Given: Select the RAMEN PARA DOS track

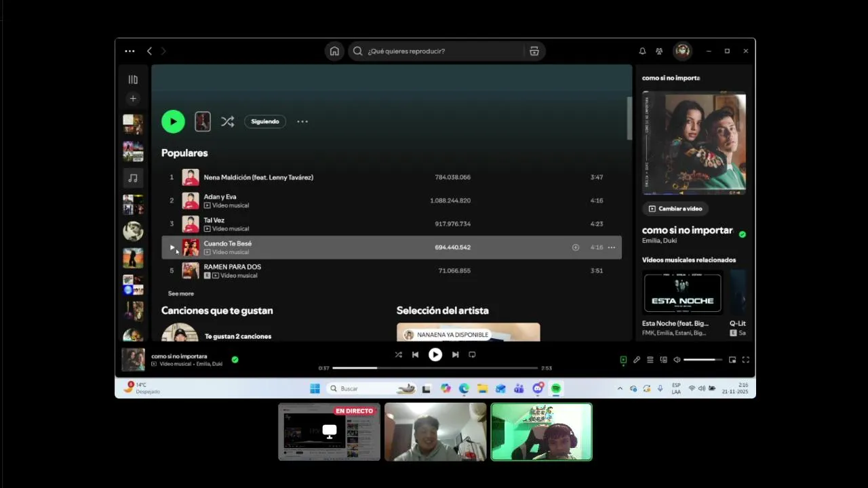Looking at the screenshot, I should click(x=391, y=270).
